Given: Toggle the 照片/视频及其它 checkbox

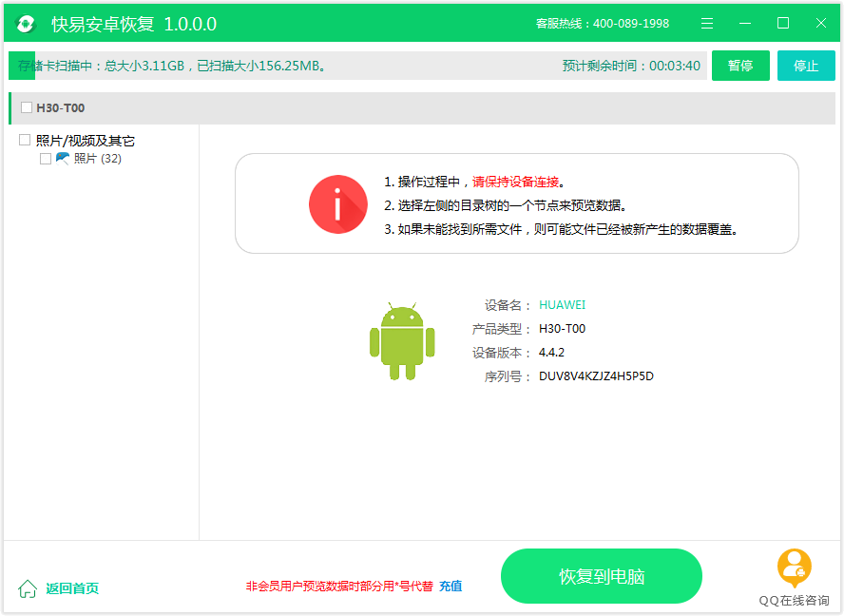Looking at the screenshot, I should tap(26, 140).
